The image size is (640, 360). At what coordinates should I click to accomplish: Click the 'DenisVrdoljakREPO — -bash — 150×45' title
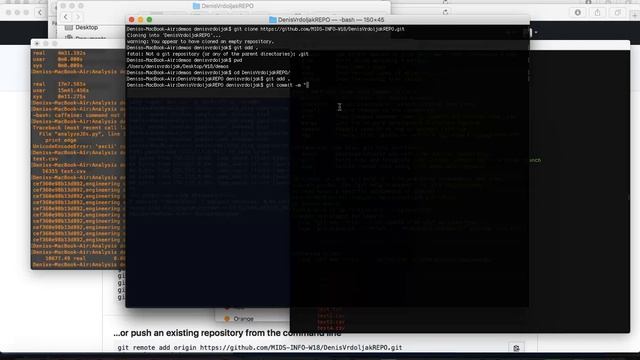tap(331, 20)
